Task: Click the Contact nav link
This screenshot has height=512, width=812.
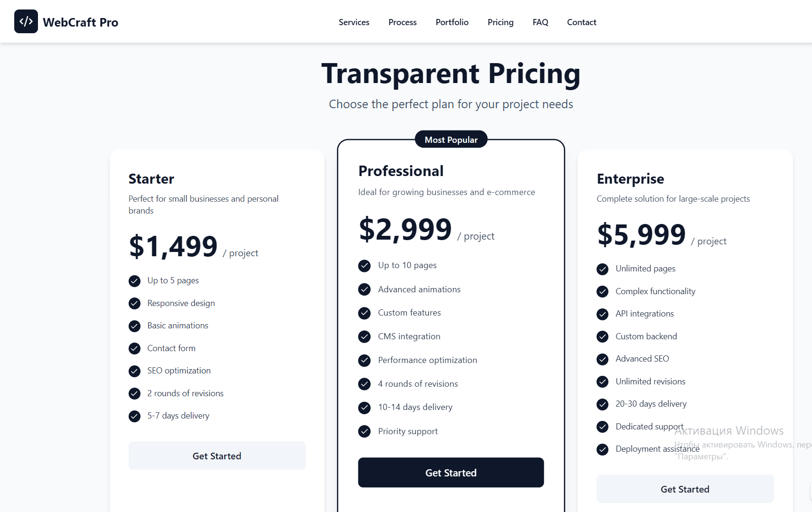Action: tap(581, 22)
